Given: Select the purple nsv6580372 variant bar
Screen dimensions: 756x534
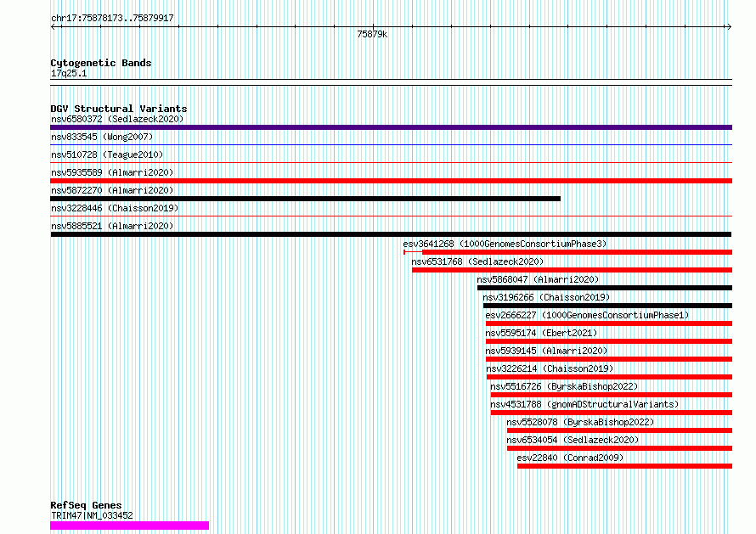Looking at the screenshot, I should [x=391, y=127].
